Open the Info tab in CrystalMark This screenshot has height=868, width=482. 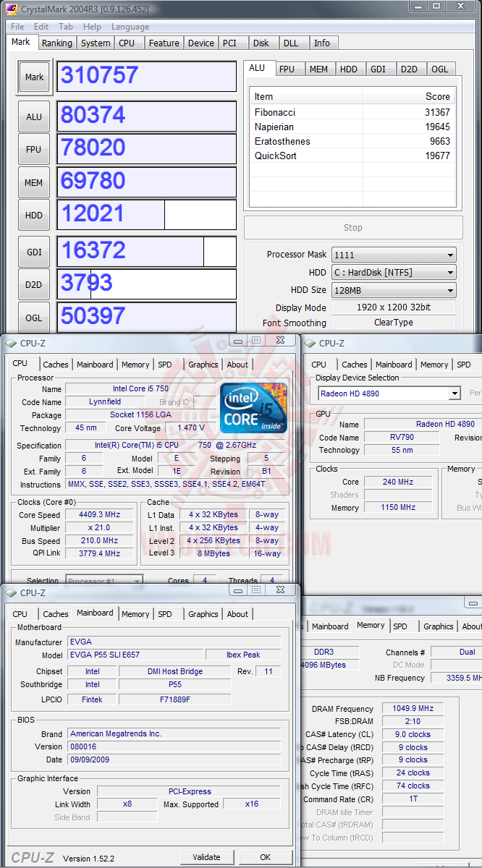point(322,43)
